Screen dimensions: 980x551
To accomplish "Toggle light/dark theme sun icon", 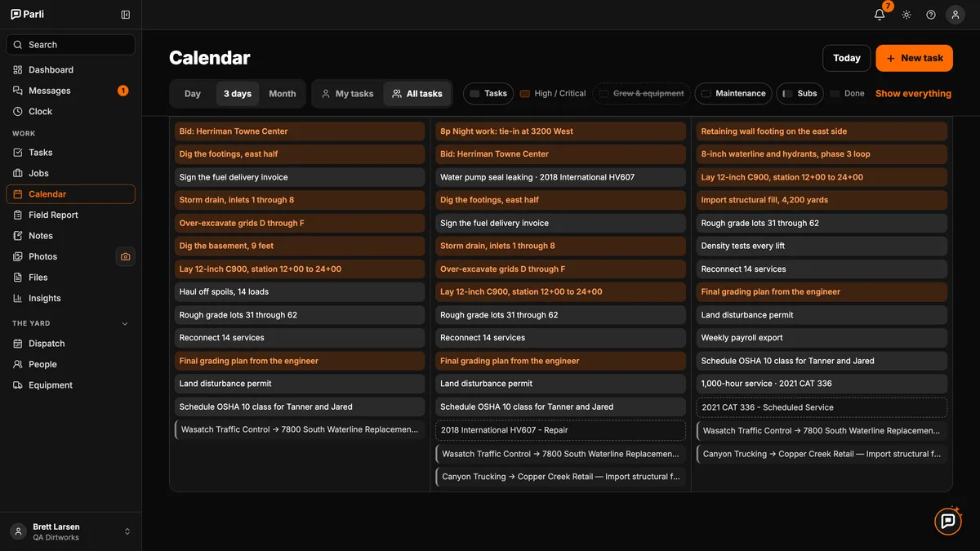I will pyautogui.click(x=906, y=15).
